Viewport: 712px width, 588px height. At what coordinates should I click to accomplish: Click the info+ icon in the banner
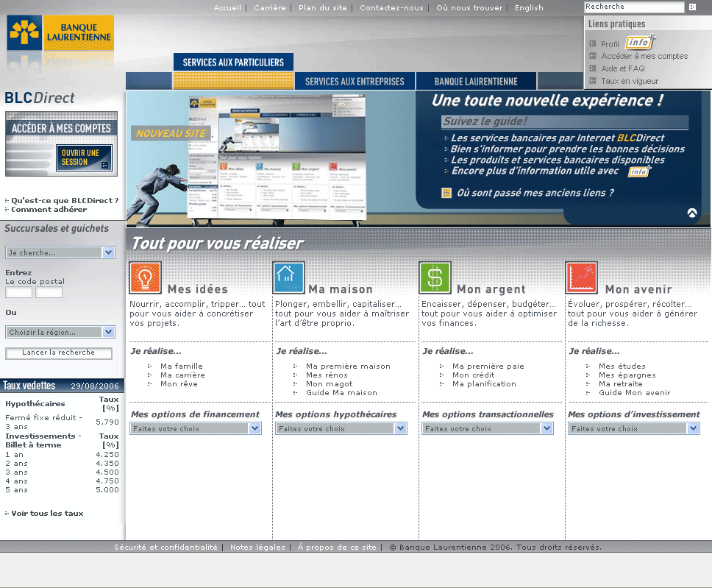coord(639,171)
